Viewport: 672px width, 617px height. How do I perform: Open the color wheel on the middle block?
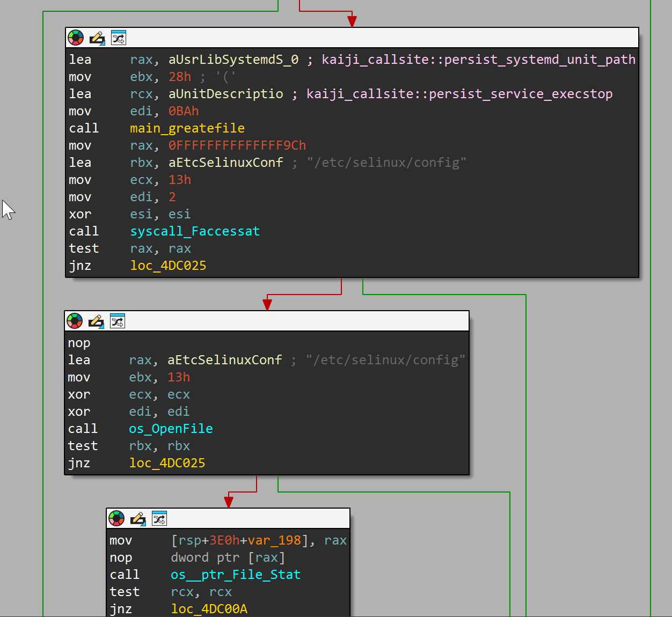pos(75,321)
